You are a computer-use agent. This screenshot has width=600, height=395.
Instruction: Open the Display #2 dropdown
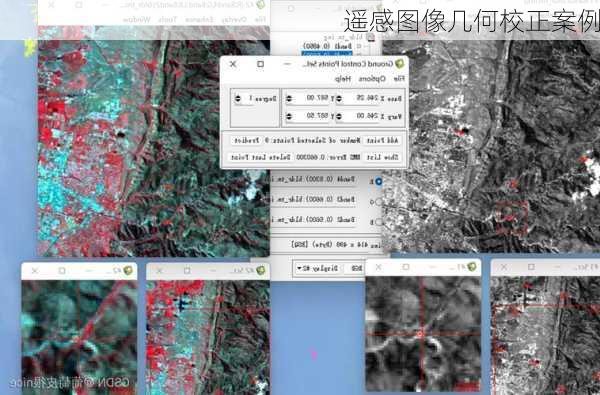318,268
